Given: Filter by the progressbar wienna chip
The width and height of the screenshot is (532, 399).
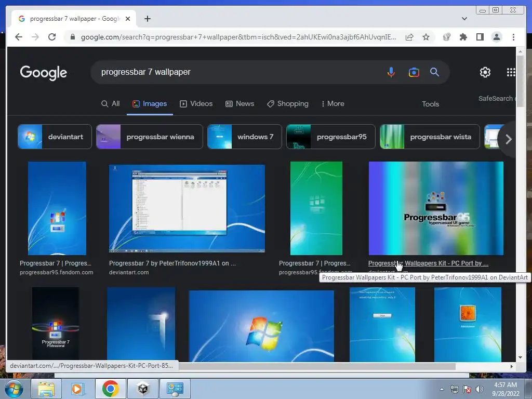Looking at the screenshot, I should point(149,137).
